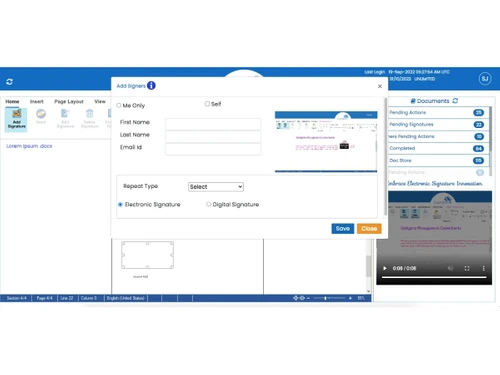The height and width of the screenshot is (375, 500).
Task: Click the zoom out minus icon in status bar
Action: tap(308, 298)
